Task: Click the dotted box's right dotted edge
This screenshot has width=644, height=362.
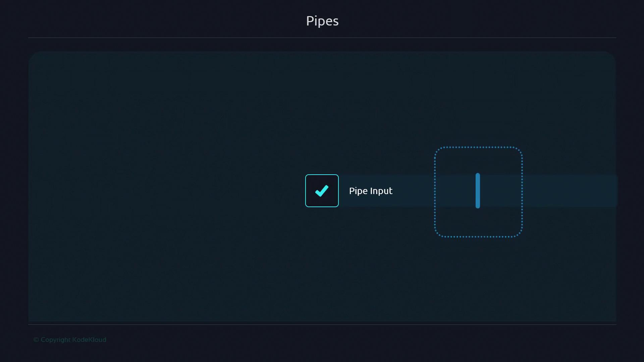Action: (522, 192)
